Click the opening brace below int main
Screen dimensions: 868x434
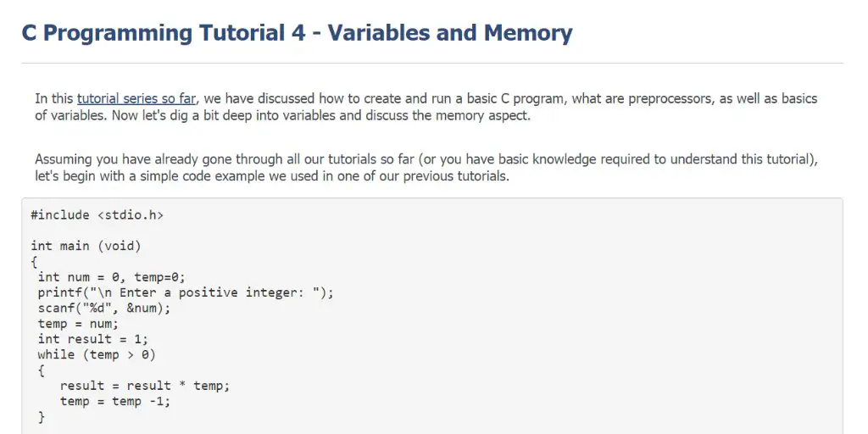[x=34, y=262]
